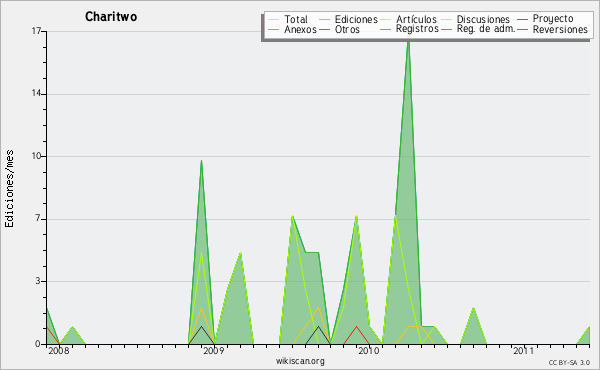Viewport: 600px width, 370px height.
Task: Click the red Reversiones legend line swatch
Action: click(x=522, y=29)
